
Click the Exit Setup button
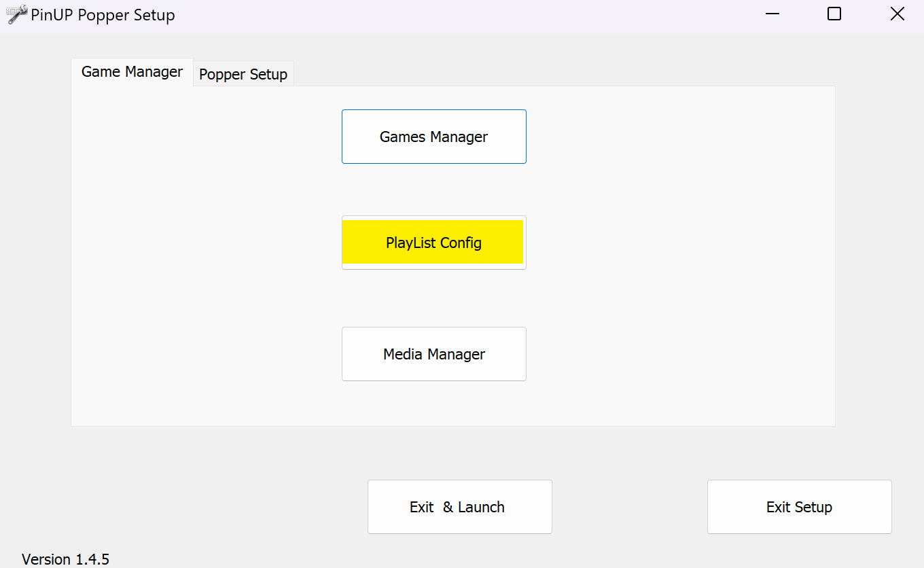coord(799,507)
